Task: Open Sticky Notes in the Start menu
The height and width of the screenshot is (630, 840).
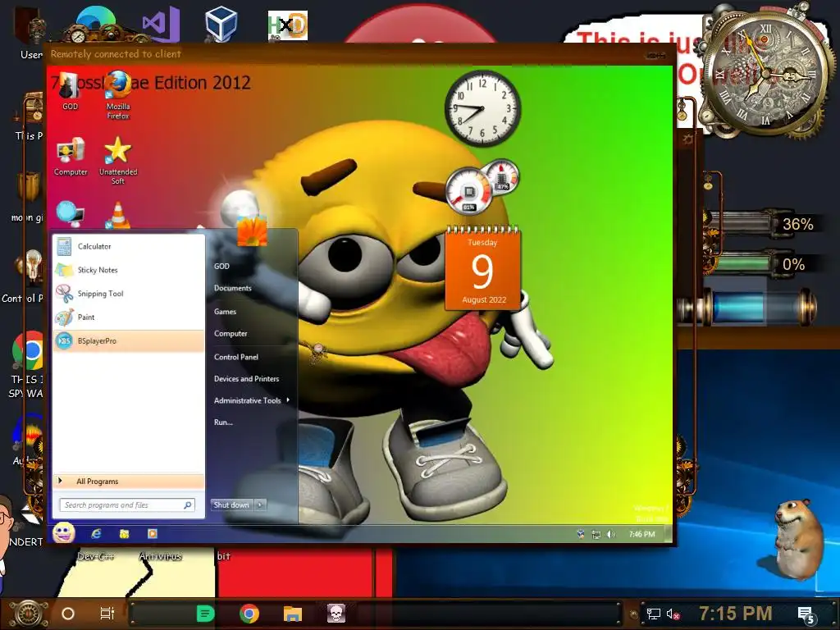Action: pyautogui.click(x=129, y=270)
